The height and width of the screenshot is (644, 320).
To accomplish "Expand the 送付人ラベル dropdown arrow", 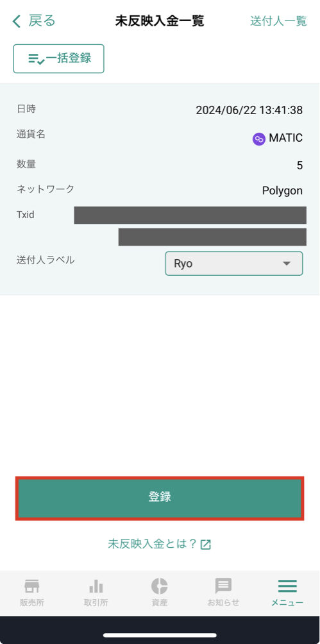I will [x=287, y=264].
